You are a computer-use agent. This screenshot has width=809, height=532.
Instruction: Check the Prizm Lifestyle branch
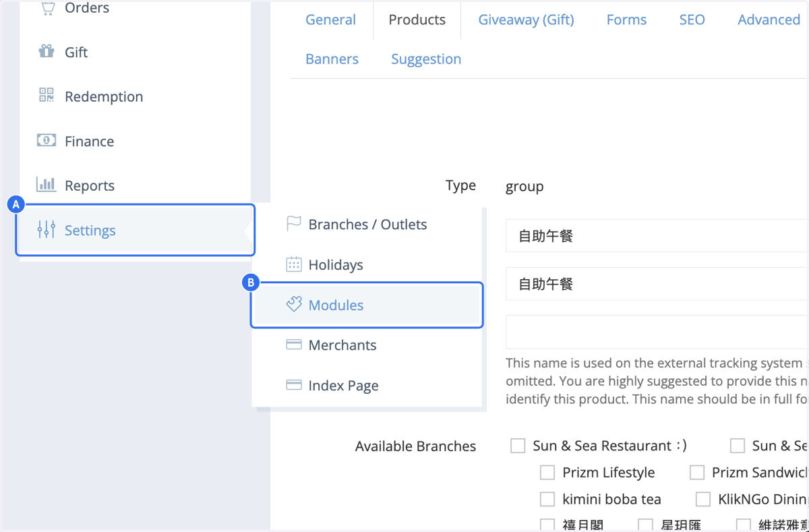(547, 473)
